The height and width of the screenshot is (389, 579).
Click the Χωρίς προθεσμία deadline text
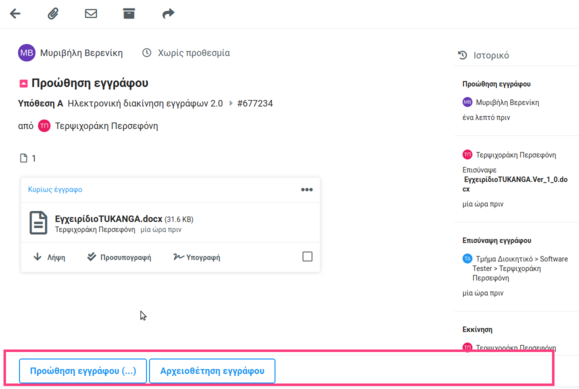(x=194, y=53)
